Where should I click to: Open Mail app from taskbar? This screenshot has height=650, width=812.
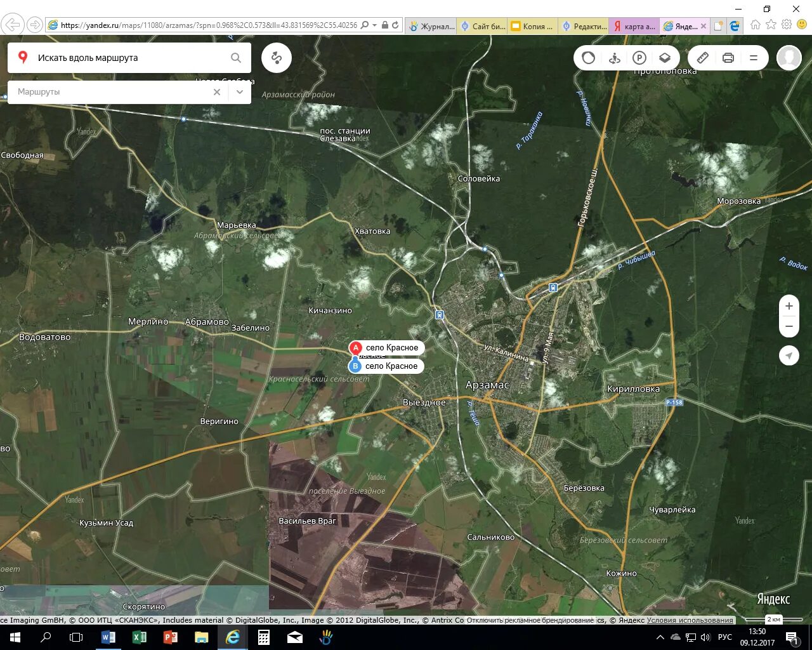(295, 637)
